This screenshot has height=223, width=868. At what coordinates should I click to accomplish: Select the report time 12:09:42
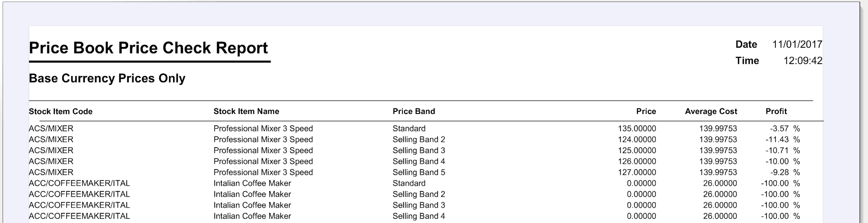pyautogui.click(x=803, y=61)
